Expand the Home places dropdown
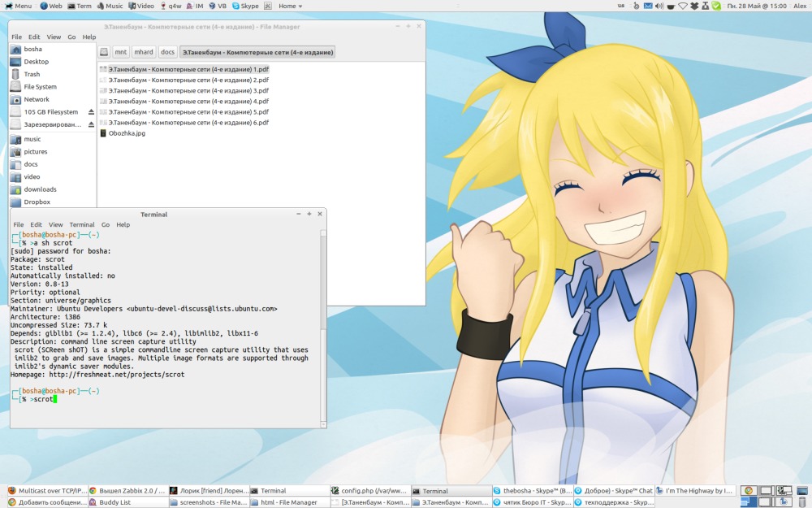The image size is (812, 508). pyautogui.click(x=291, y=6)
